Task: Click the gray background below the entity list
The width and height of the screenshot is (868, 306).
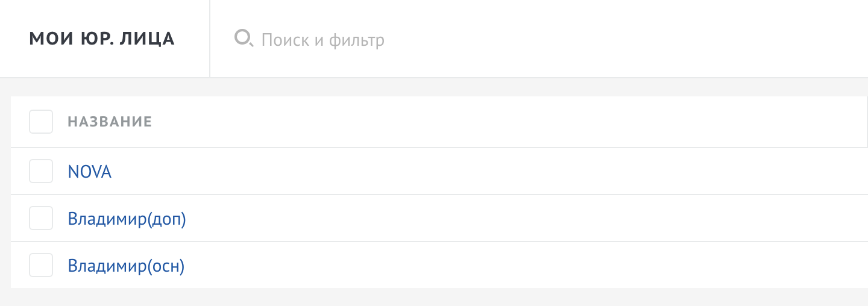Action: pos(434,297)
